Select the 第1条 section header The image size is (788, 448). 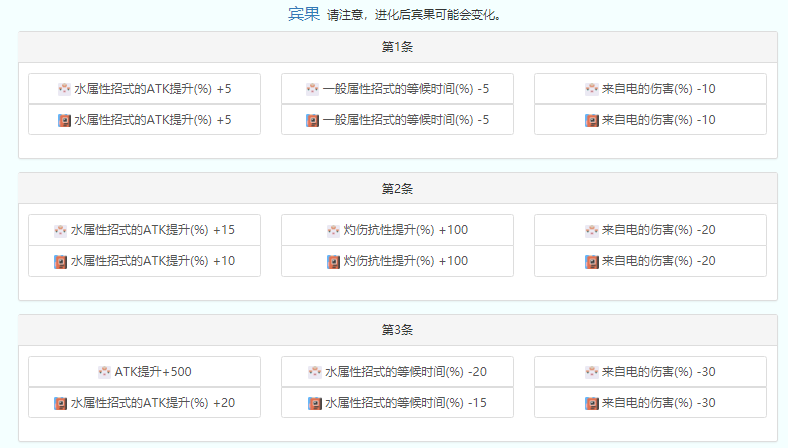tap(397, 47)
